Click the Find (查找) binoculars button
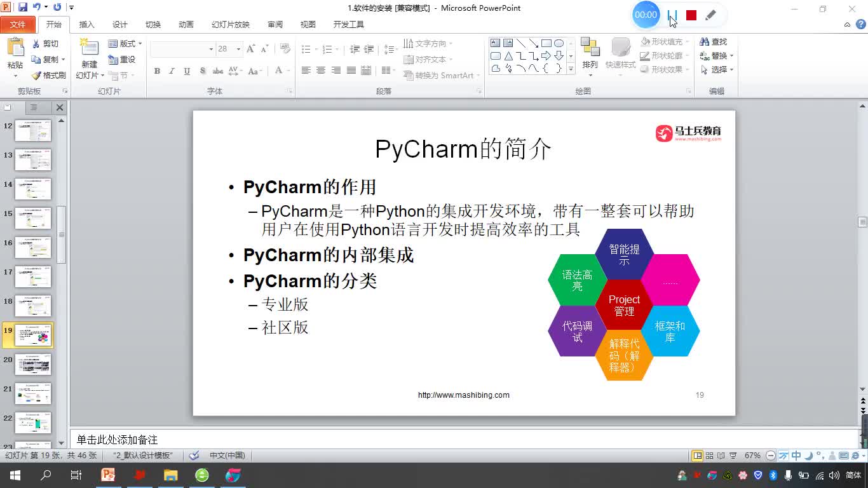This screenshot has width=868, height=488. pyautogui.click(x=714, y=42)
